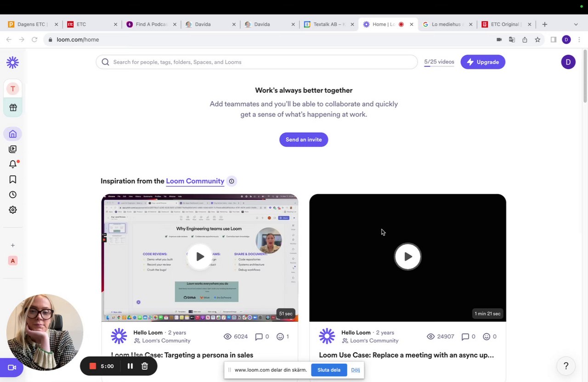Screen dimensions: 588x382
Task: Click the Dölj link in the sharing bar
Action: click(356, 370)
